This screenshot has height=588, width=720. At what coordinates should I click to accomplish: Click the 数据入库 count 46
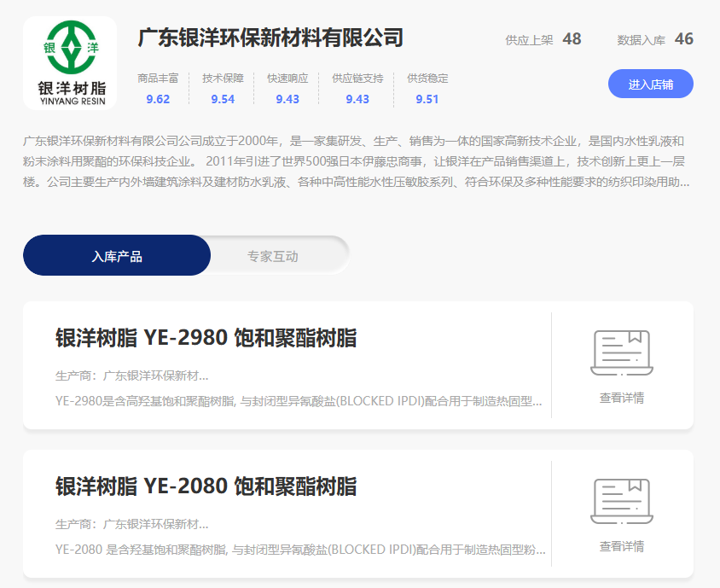[x=683, y=39]
